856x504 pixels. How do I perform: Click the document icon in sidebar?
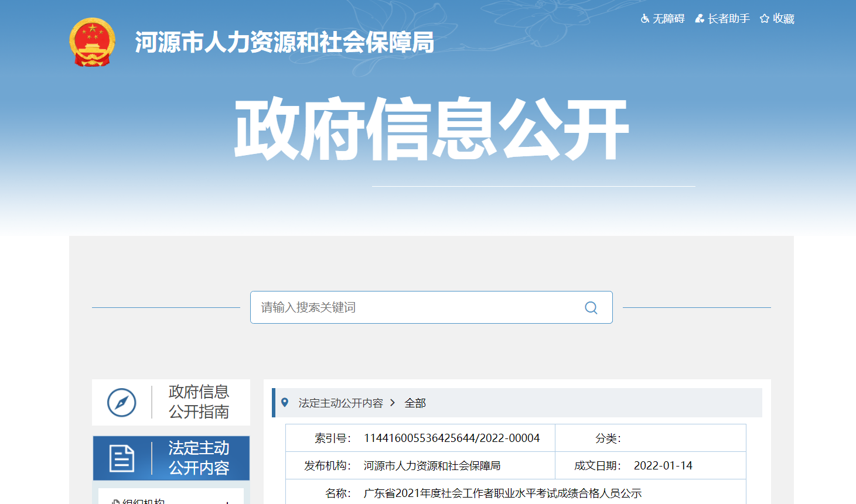(122, 458)
